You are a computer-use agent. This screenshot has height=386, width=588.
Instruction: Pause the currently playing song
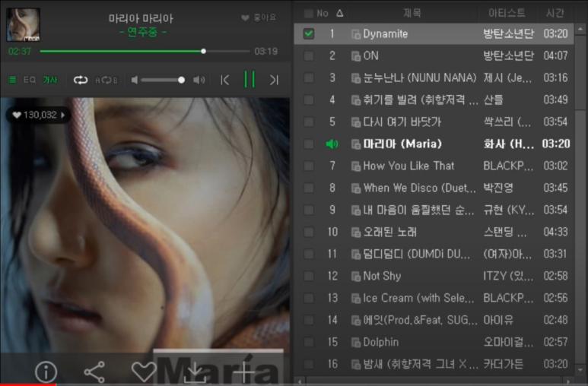pos(250,80)
